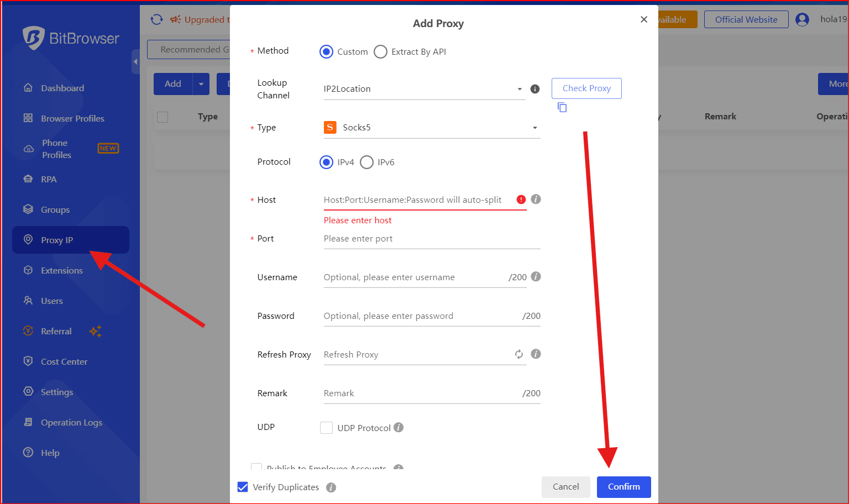Click info icon next to UDP Protocol
The height and width of the screenshot is (504, 849).
click(399, 427)
